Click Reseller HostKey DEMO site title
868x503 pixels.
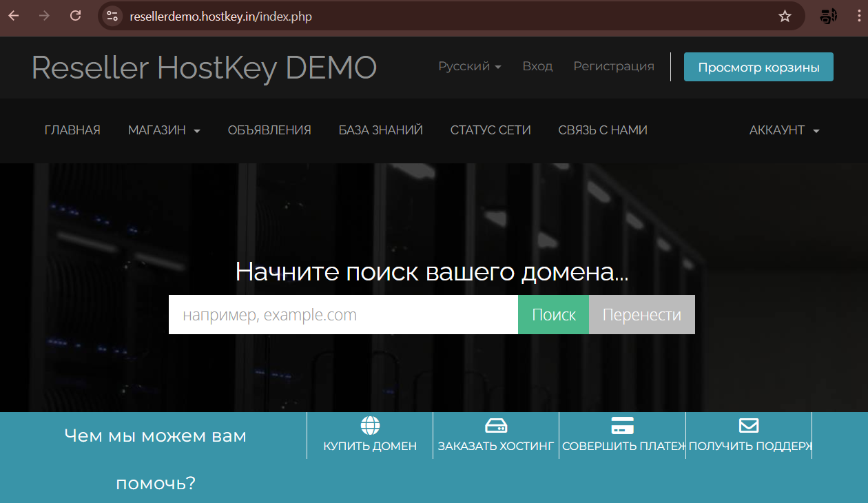click(x=204, y=68)
